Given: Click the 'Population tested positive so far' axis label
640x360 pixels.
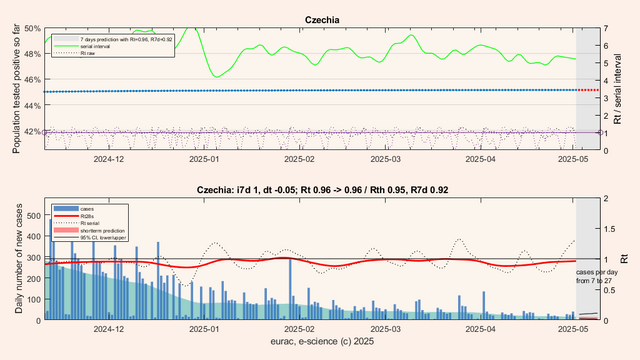Looking at the screenshot, I should 16,89.
